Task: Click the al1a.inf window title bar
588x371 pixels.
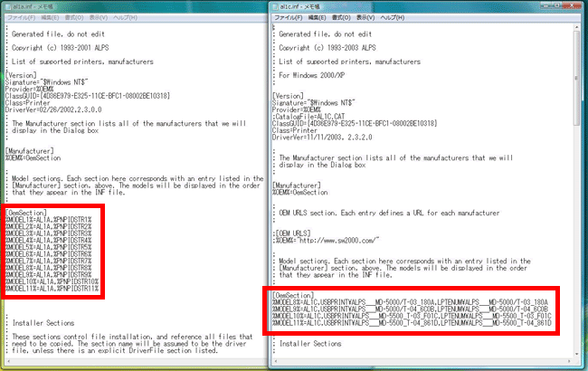Action: pyautogui.click(x=135, y=6)
